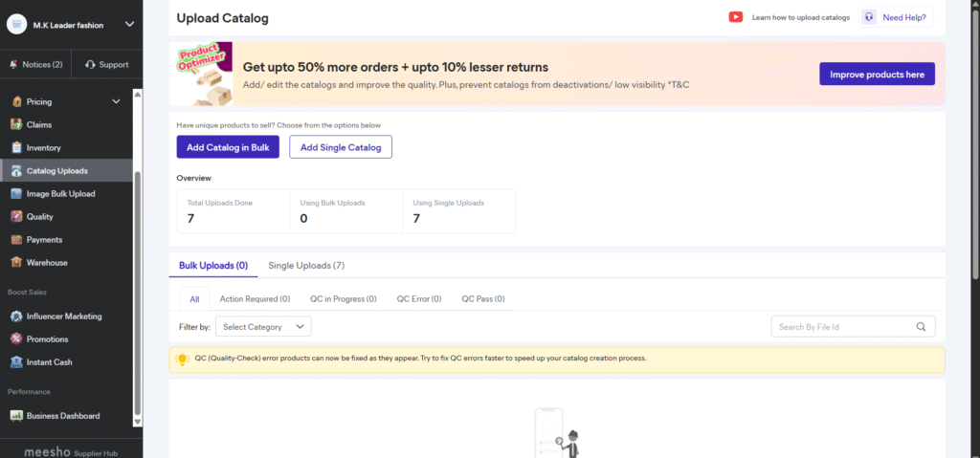
Task: Click the search magnifier icon in File Id box
Action: (x=921, y=327)
